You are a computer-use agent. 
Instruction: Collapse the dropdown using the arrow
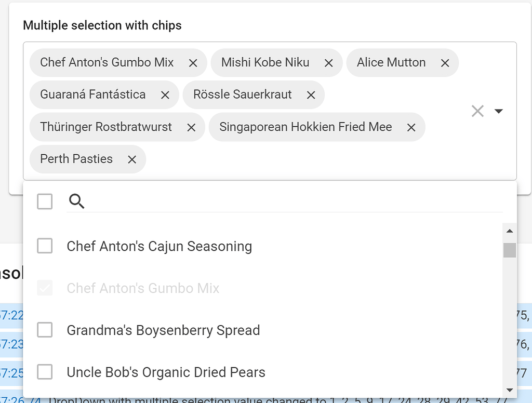[x=499, y=111]
